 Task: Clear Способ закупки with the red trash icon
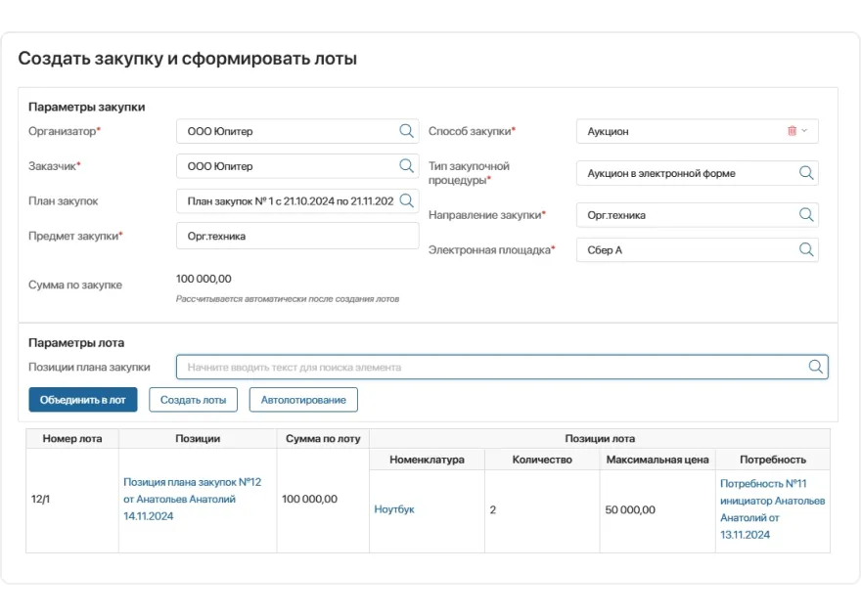click(x=792, y=131)
